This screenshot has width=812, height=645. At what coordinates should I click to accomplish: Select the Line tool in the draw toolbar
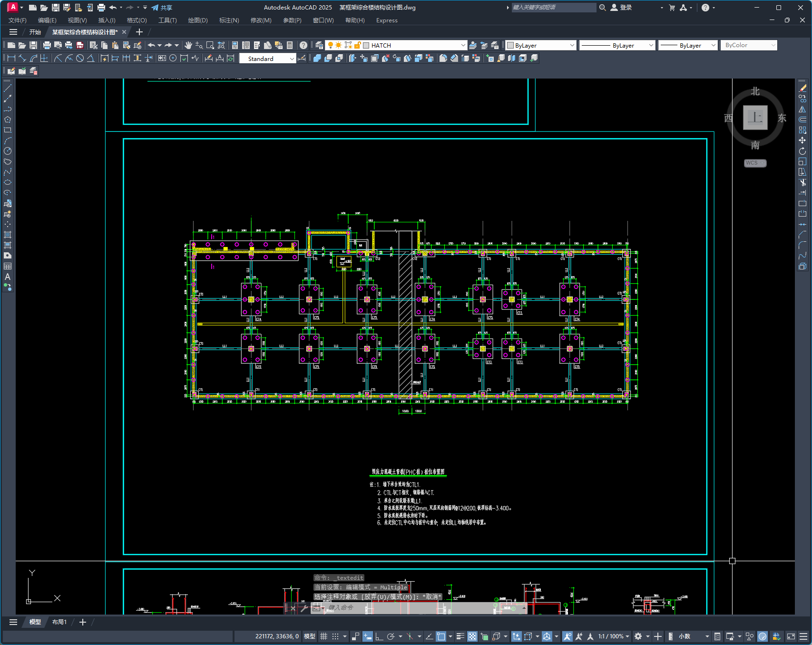click(x=8, y=88)
